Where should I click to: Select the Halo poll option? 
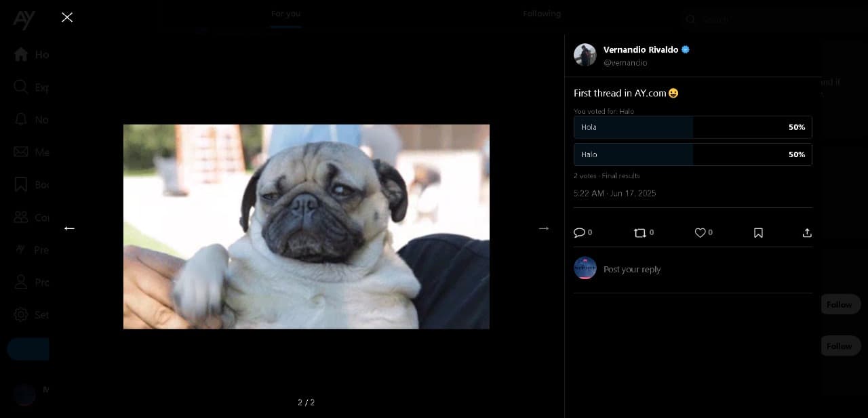click(692, 154)
